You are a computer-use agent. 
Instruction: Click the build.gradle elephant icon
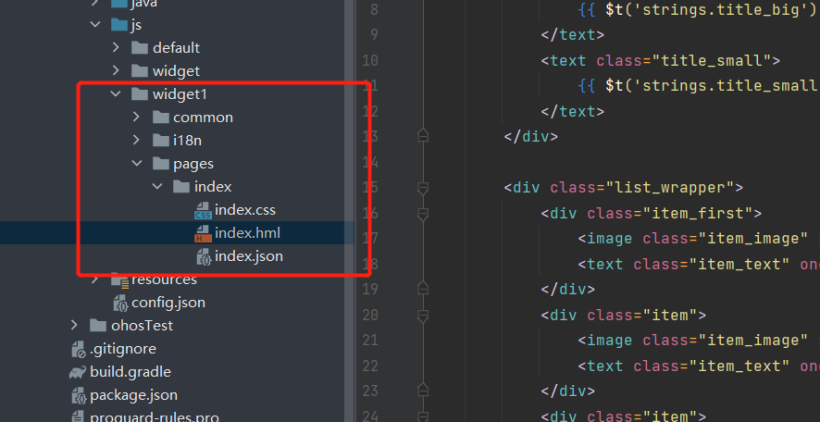(78, 372)
